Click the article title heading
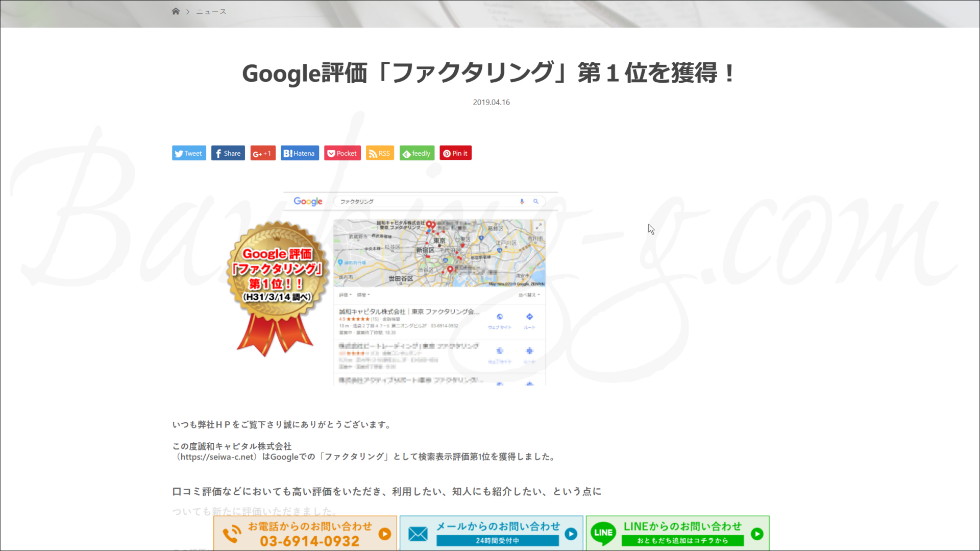The width and height of the screenshot is (980, 551). (488, 73)
